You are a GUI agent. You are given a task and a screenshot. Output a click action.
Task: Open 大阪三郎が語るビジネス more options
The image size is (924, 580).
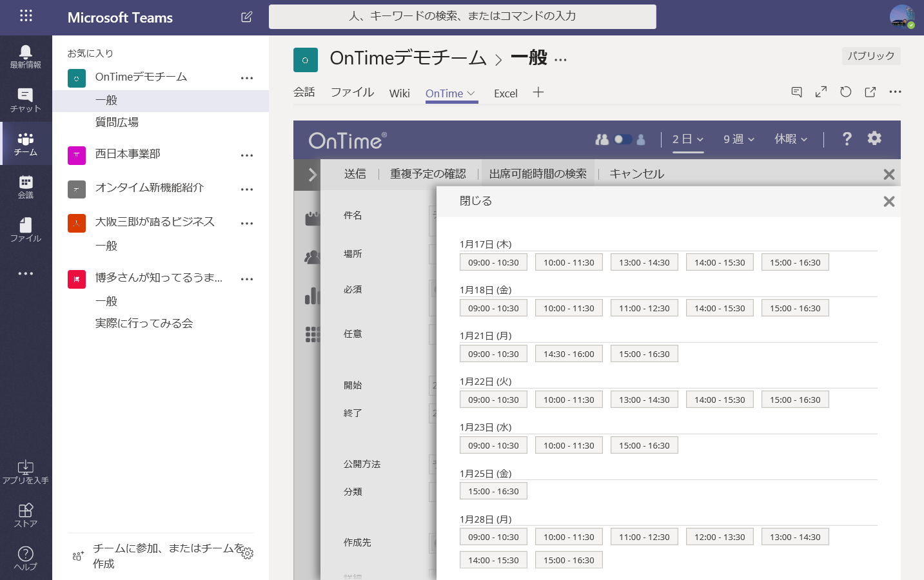(247, 224)
